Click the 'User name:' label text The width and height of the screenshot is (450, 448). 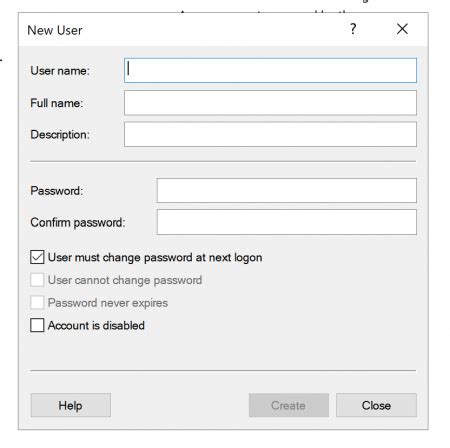pos(60,71)
